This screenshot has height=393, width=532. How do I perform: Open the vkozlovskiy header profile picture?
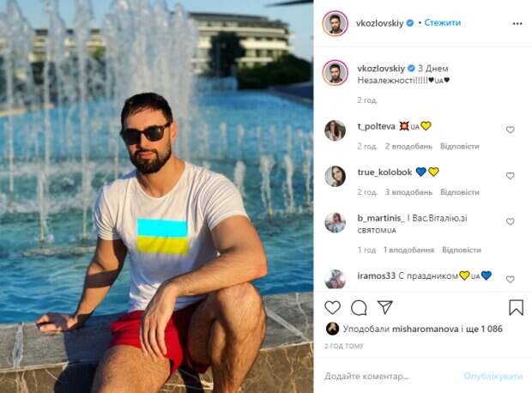336,23
